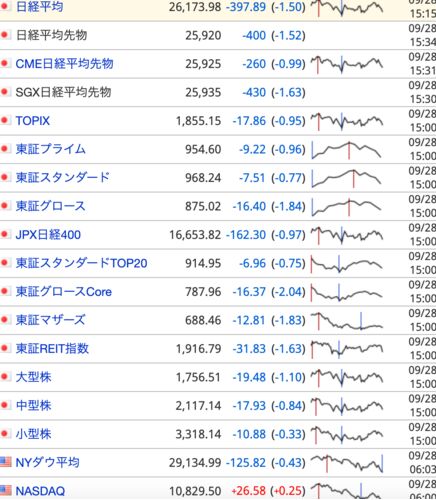Open the 東証グロース index link
The image size is (436, 500).
[51, 206]
